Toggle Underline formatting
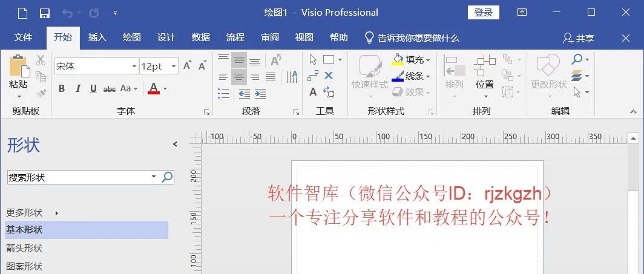This screenshot has height=274, width=644. 93,88
